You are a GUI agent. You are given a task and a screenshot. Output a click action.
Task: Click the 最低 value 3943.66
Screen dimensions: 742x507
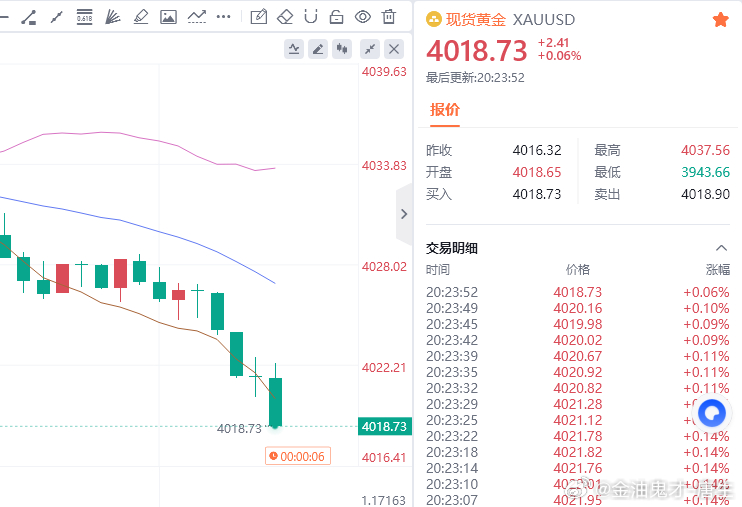click(x=706, y=172)
